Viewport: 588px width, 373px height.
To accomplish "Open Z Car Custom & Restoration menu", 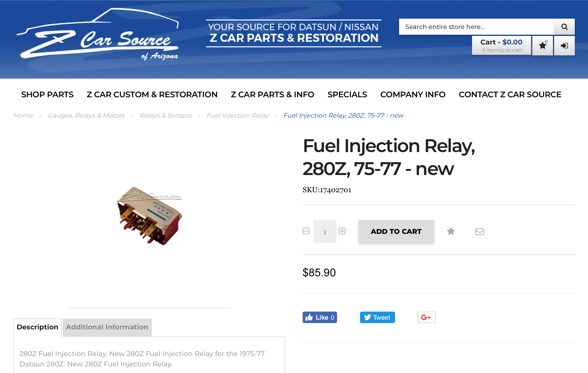I will point(152,94).
